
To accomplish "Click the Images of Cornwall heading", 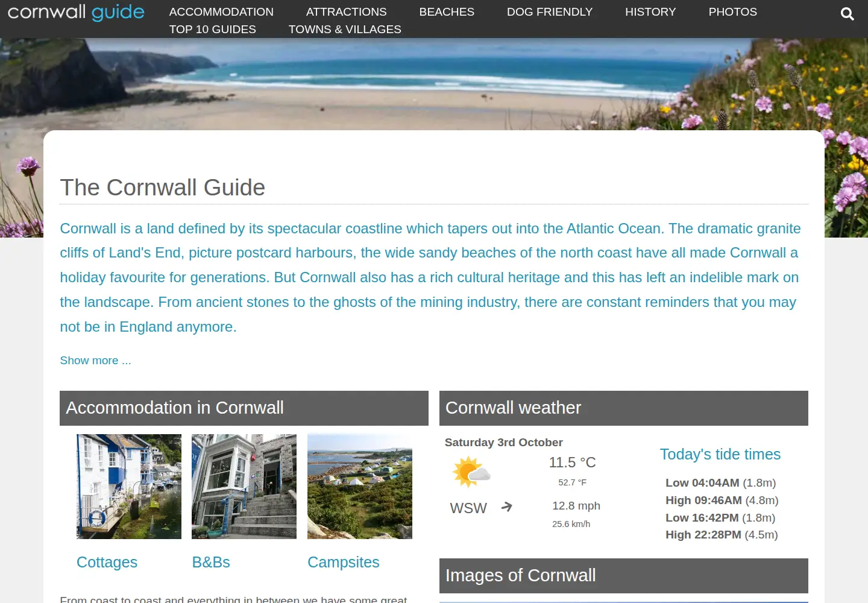I will (x=624, y=576).
